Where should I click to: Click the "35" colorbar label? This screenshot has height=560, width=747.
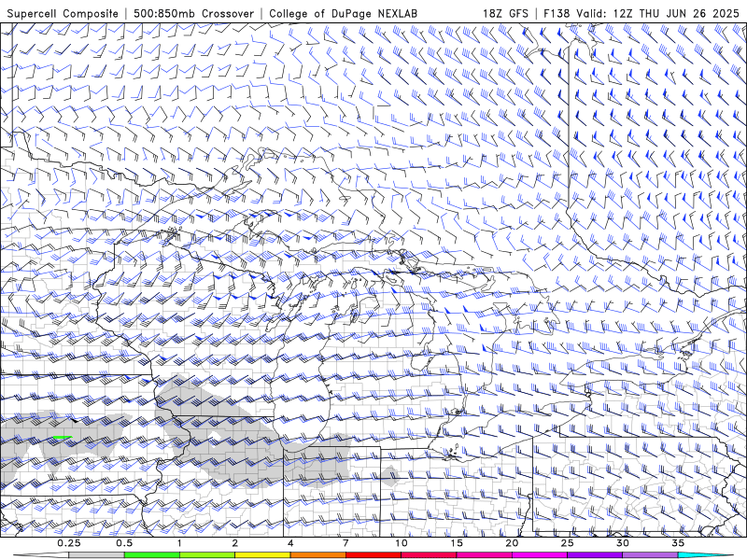coord(678,543)
